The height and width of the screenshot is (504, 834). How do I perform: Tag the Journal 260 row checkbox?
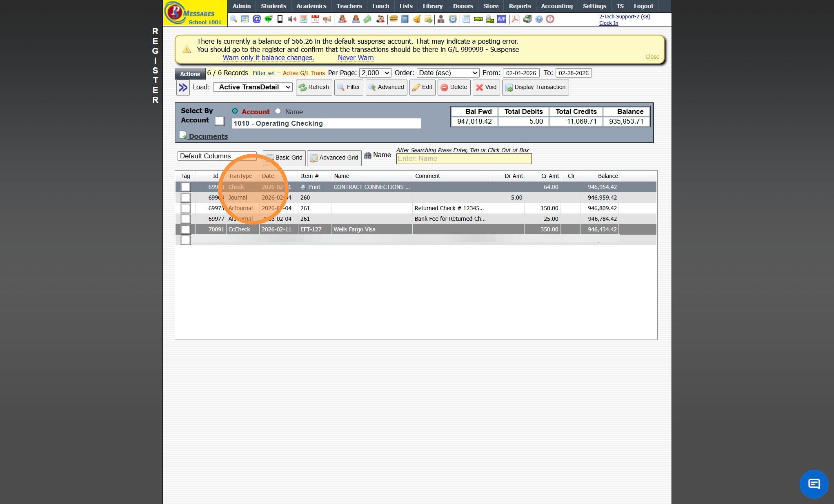pyautogui.click(x=186, y=198)
